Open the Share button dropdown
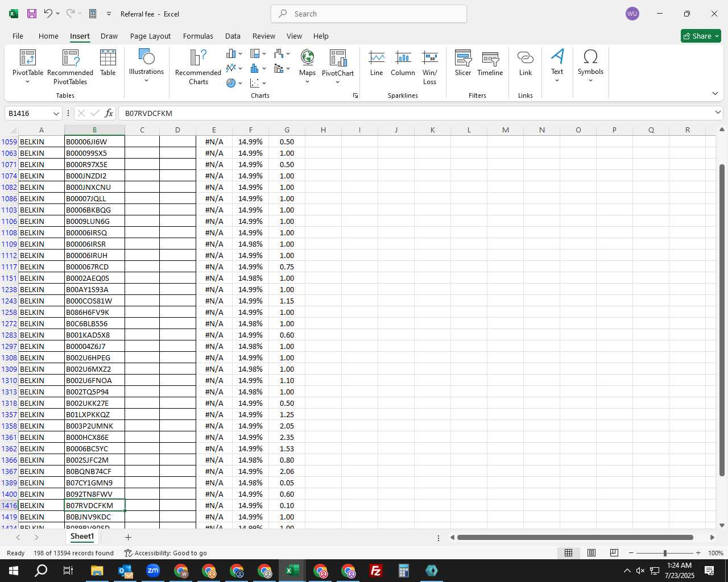 [701, 36]
